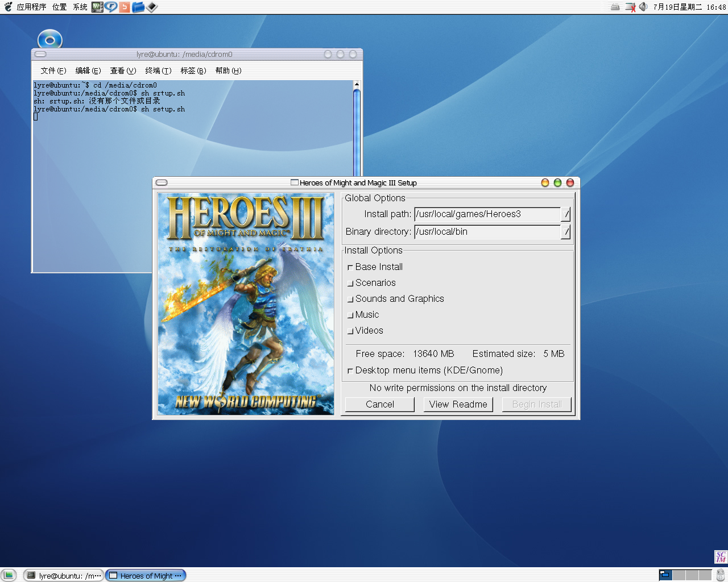
Task: Open the 帮助(H) menu in terminal
Action: [229, 70]
